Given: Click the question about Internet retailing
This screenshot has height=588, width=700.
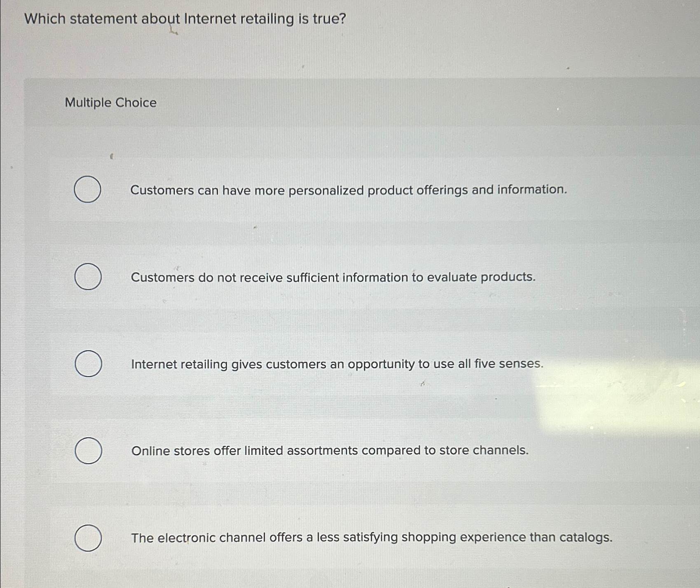Looking at the screenshot, I should (x=184, y=19).
